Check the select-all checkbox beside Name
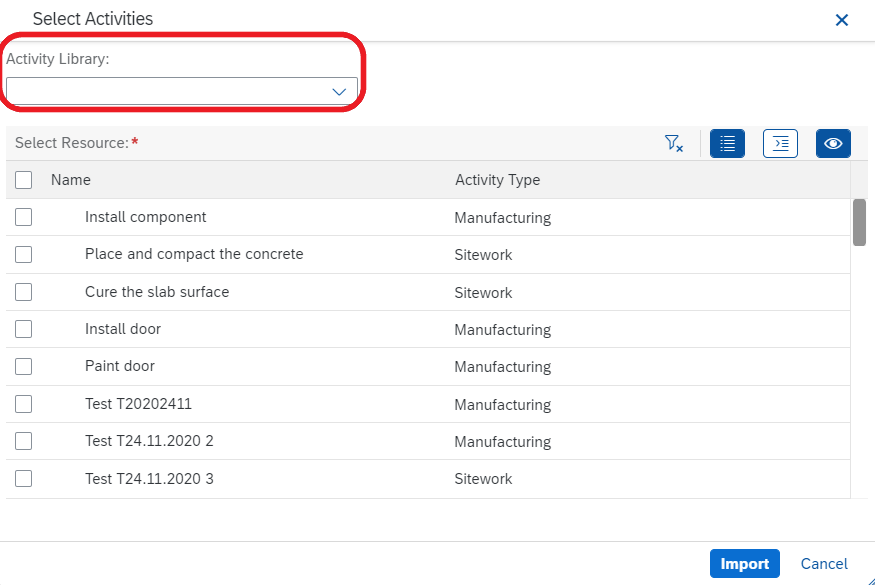 coord(23,180)
